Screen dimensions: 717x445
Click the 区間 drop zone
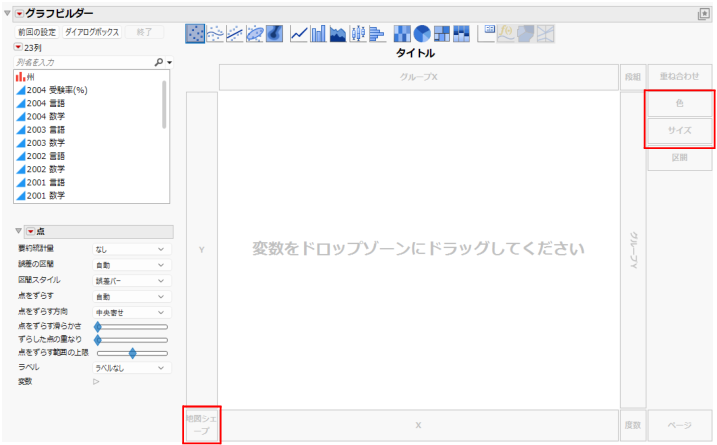click(x=680, y=158)
